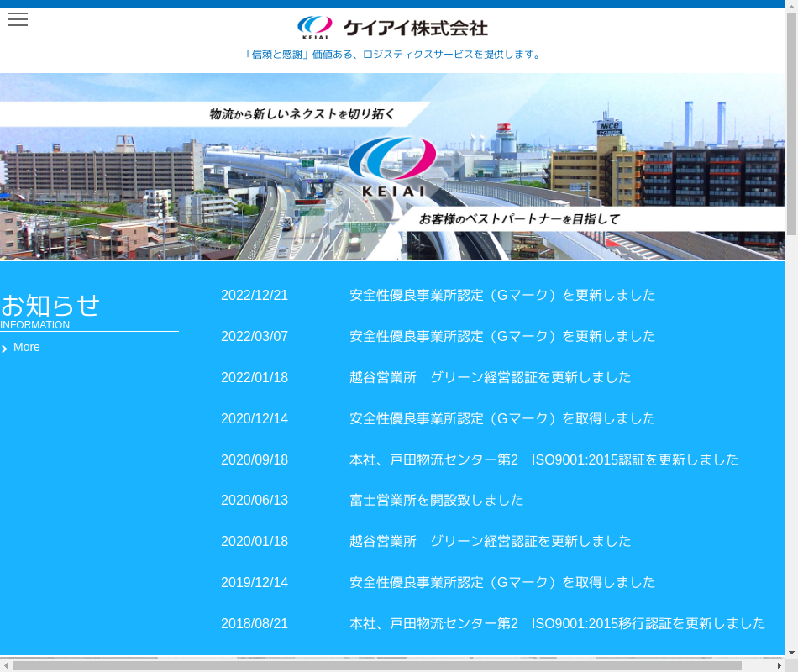Open the 2020/12/14 Gマーク取得 news item
Viewport: 798px width, 672px height.
[x=501, y=419]
